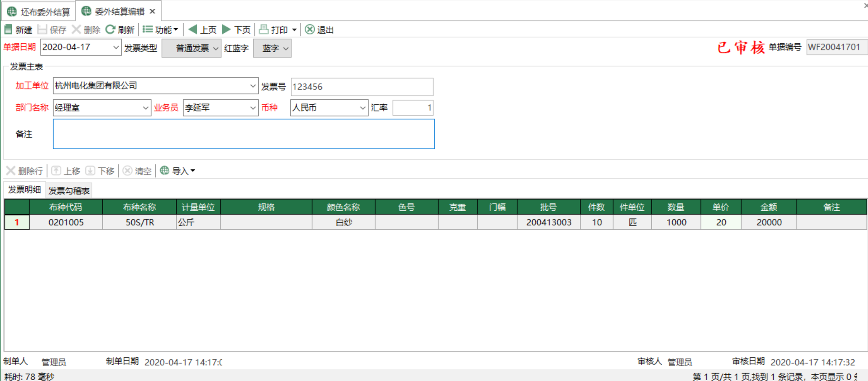Switch to the 发票勾稽表 tab
The width and height of the screenshot is (868, 381).
(x=69, y=190)
